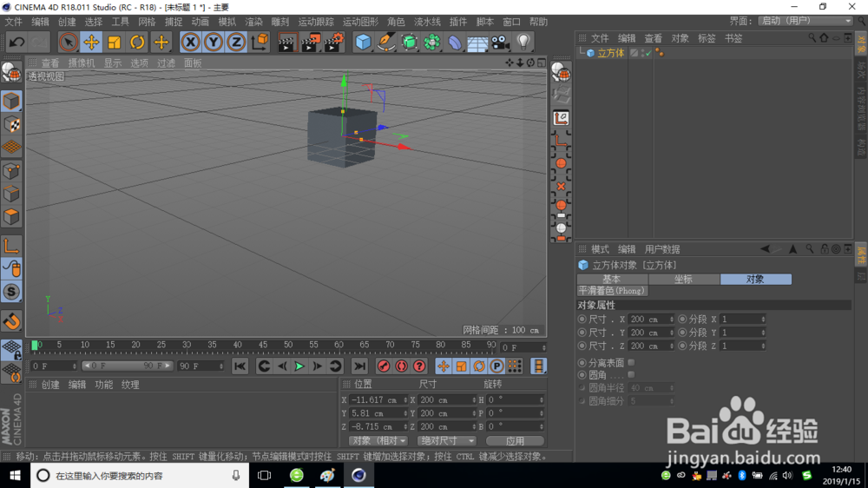Switch to Texture mode icon
The height and width of the screenshot is (488, 868).
click(11, 124)
